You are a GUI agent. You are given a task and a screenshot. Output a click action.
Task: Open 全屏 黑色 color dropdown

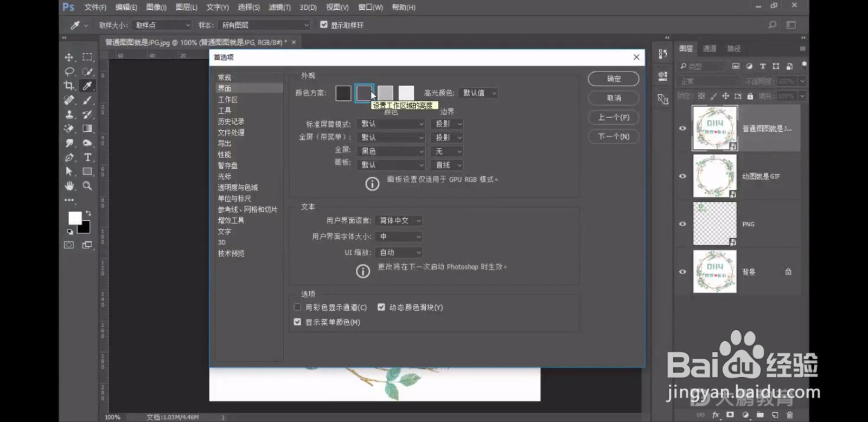(391, 151)
